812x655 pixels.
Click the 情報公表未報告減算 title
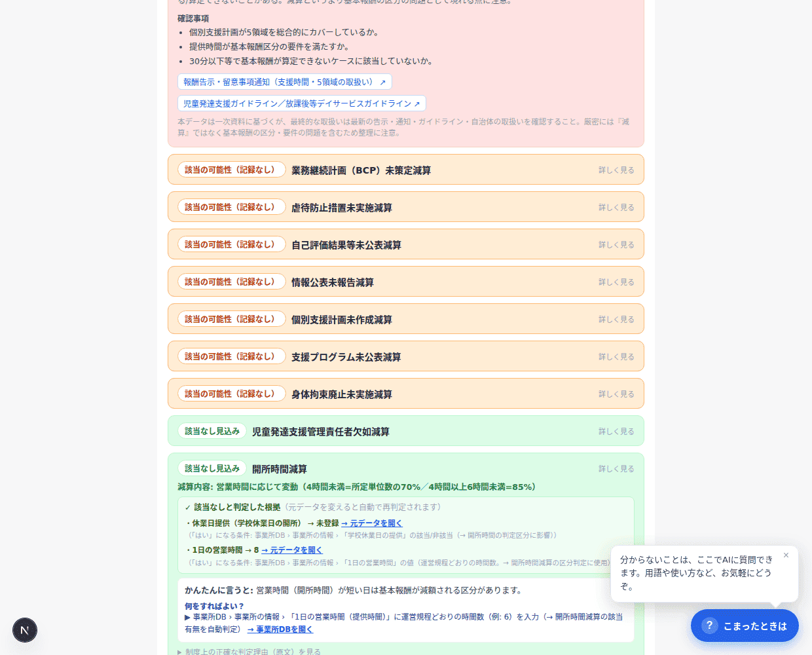tap(333, 282)
